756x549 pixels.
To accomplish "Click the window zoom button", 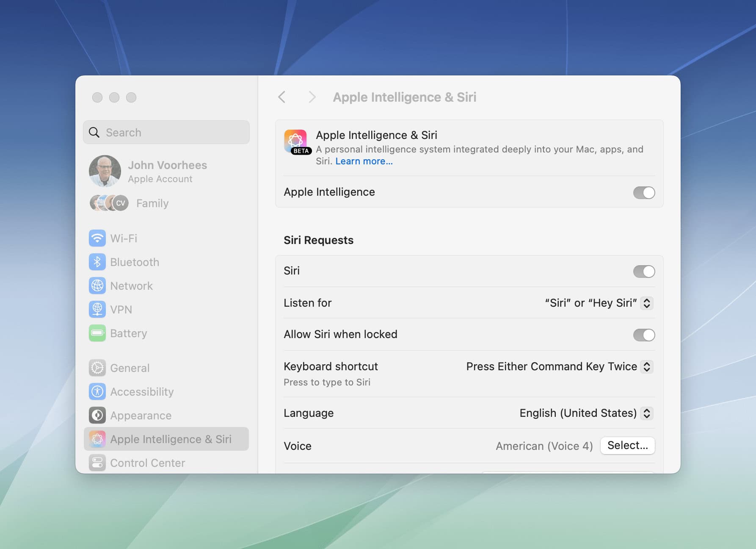I will 131,97.
